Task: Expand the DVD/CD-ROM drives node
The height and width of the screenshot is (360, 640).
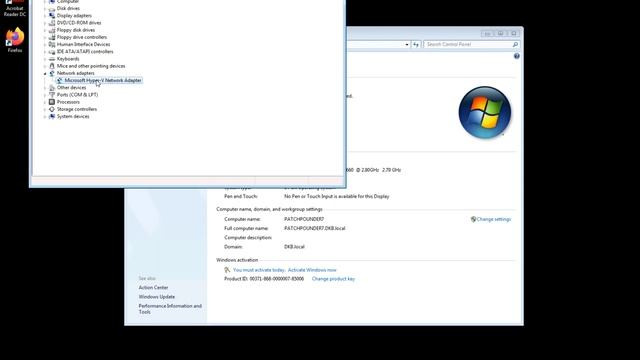Action: pos(45,23)
